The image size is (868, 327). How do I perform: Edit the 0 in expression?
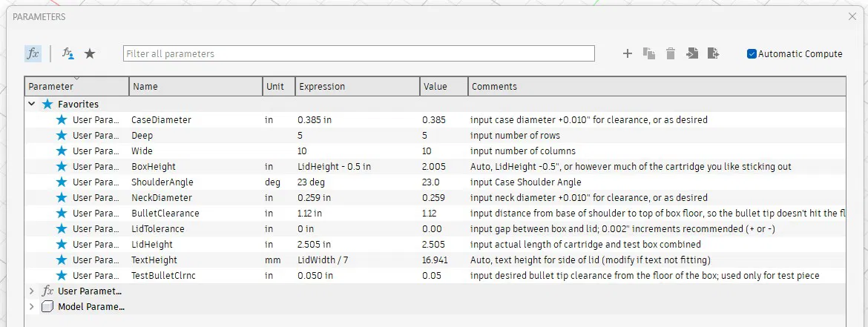pos(306,228)
